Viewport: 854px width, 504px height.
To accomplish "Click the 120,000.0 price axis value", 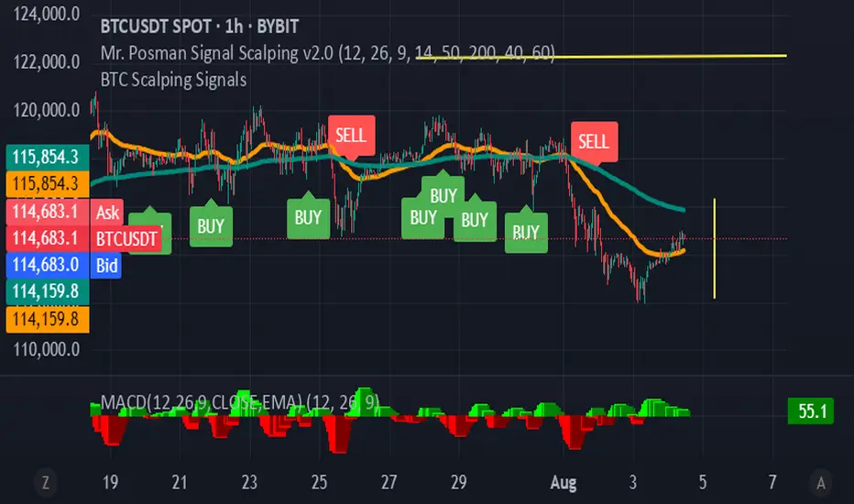I will [x=47, y=110].
